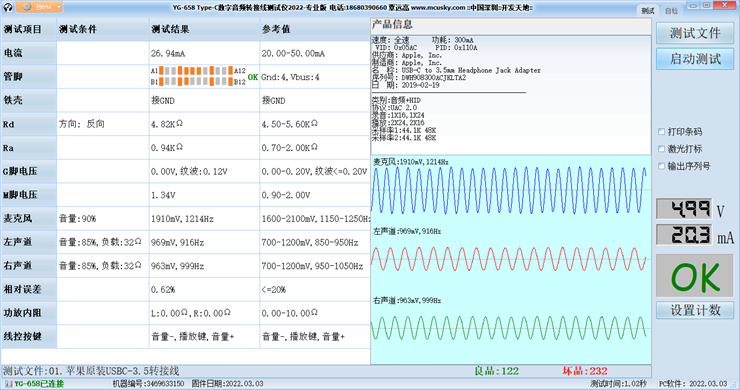Click the voltage LED display
740x390 pixels.
684,209
